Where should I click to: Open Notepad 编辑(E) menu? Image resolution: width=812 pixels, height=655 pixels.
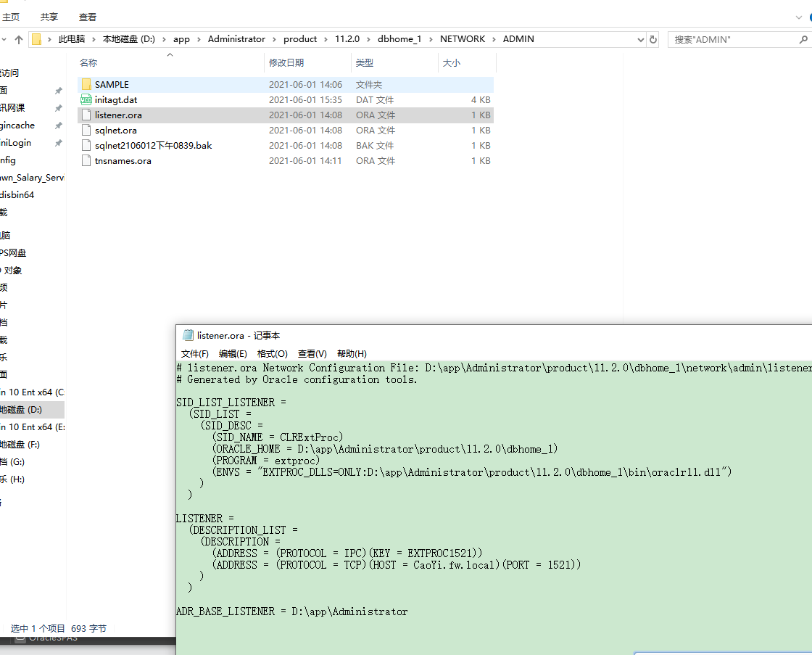tap(233, 353)
